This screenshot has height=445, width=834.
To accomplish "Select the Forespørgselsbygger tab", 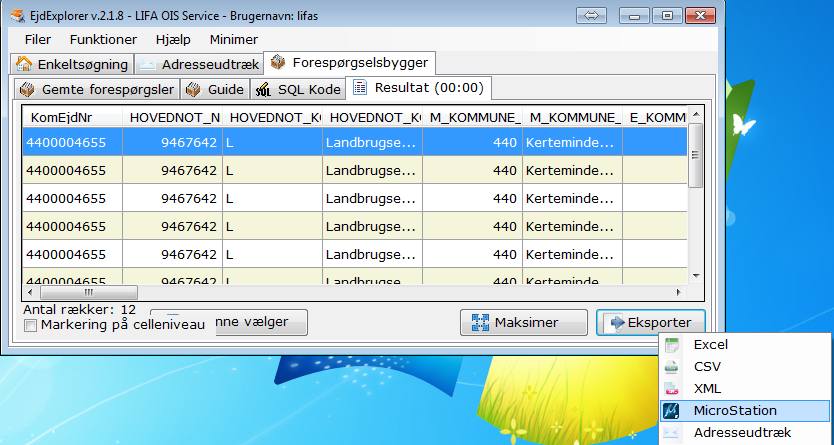I will coord(350,63).
